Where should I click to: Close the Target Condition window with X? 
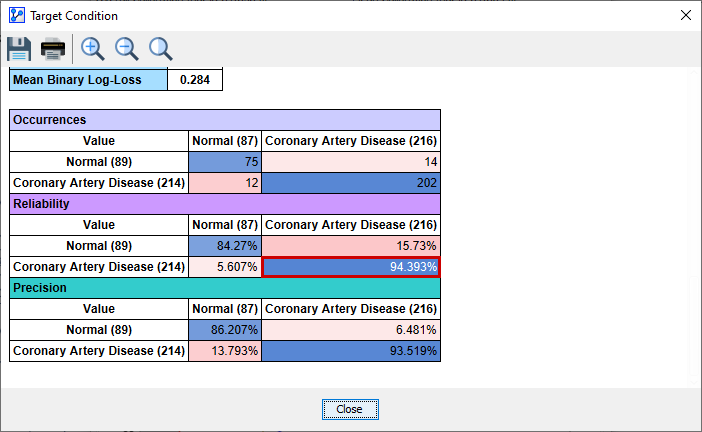685,15
